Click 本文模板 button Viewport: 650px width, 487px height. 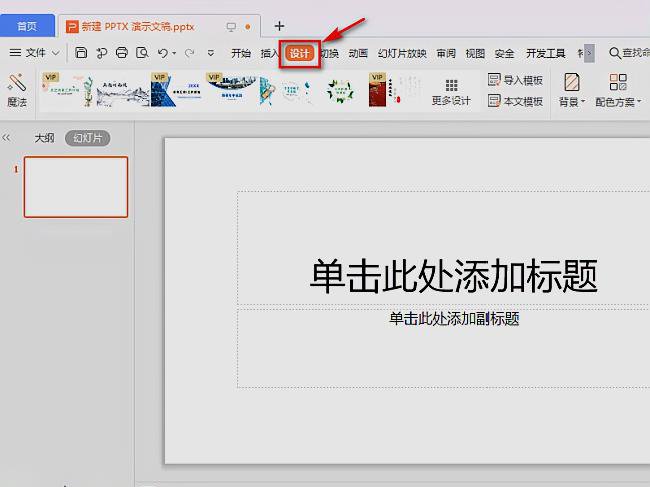515,101
